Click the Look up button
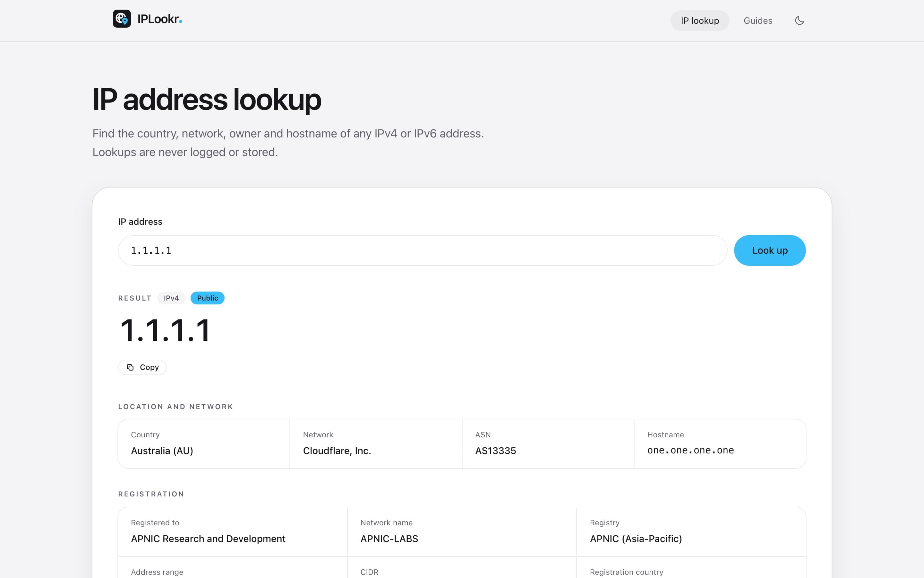The width and height of the screenshot is (924, 578). [769, 250]
